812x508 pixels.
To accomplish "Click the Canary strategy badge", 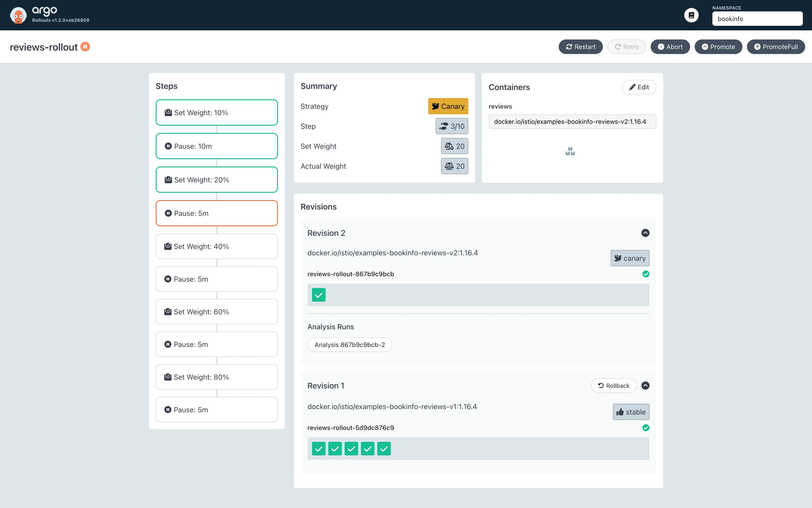I will pyautogui.click(x=448, y=106).
